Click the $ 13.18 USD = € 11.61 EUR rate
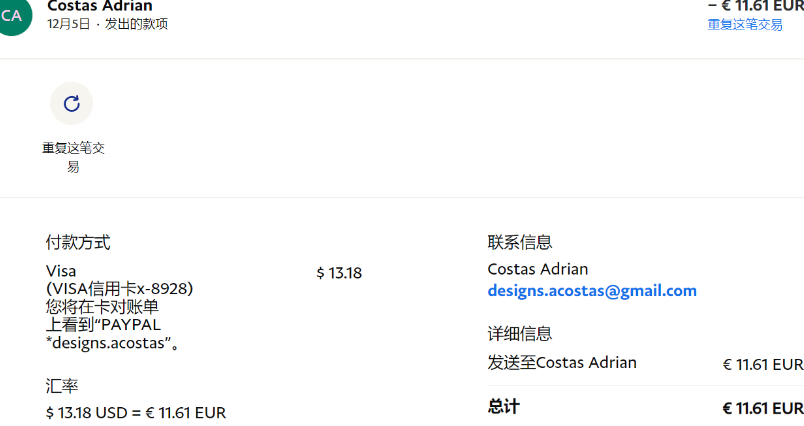 tap(136, 413)
